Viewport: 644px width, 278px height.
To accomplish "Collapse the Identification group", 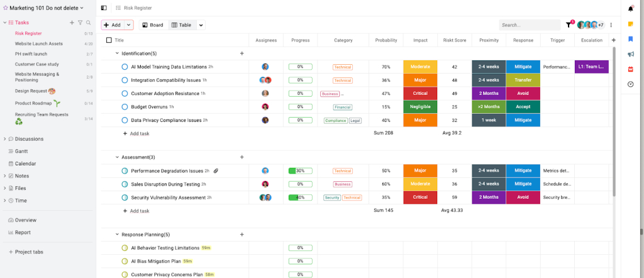I will pos(117,53).
